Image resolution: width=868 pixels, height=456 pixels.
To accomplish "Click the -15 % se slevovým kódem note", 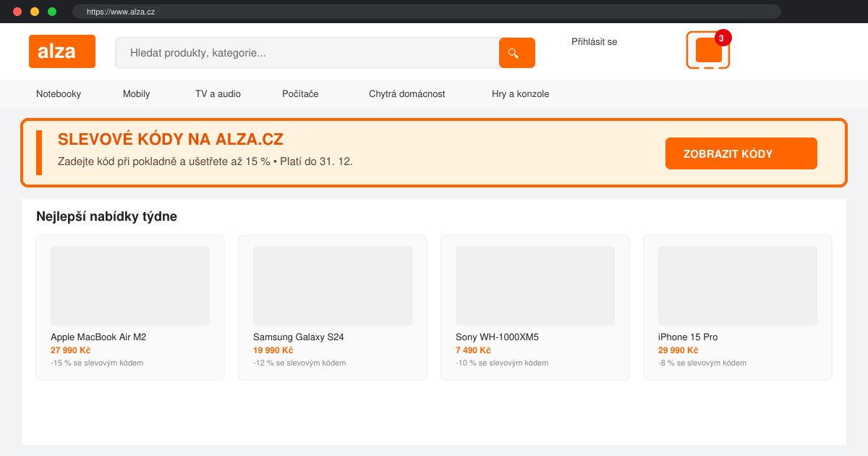I will (97, 363).
